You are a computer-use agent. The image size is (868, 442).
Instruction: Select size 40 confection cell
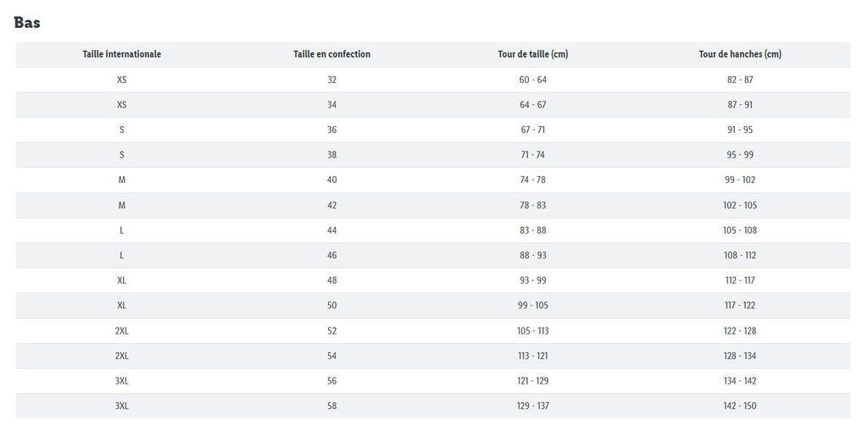(331, 180)
